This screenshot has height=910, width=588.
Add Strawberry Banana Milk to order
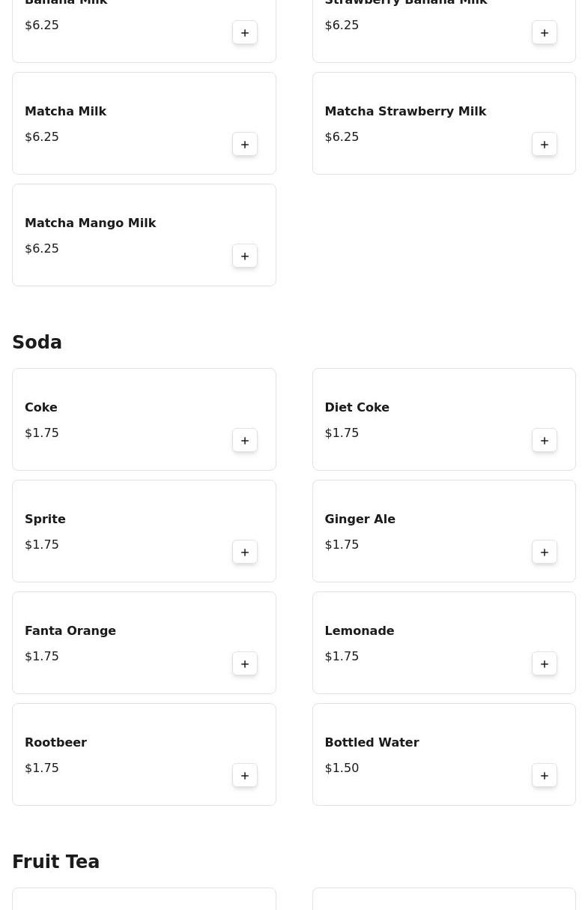[545, 32]
